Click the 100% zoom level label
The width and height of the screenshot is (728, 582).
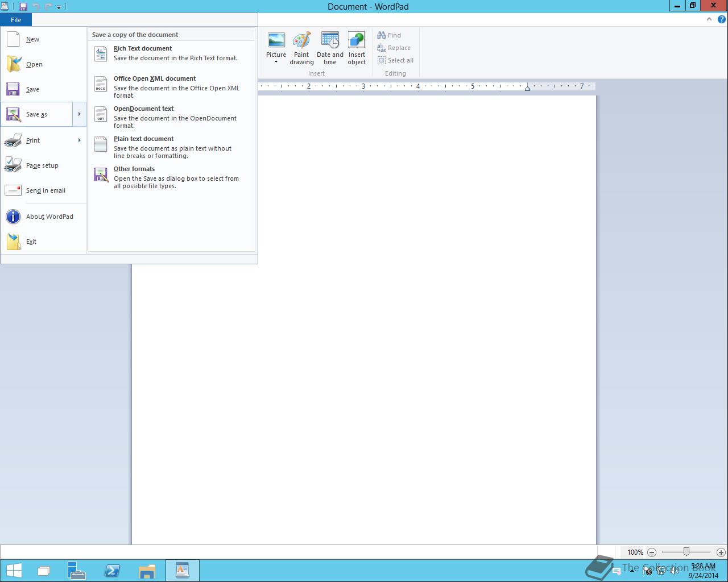(635, 552)
